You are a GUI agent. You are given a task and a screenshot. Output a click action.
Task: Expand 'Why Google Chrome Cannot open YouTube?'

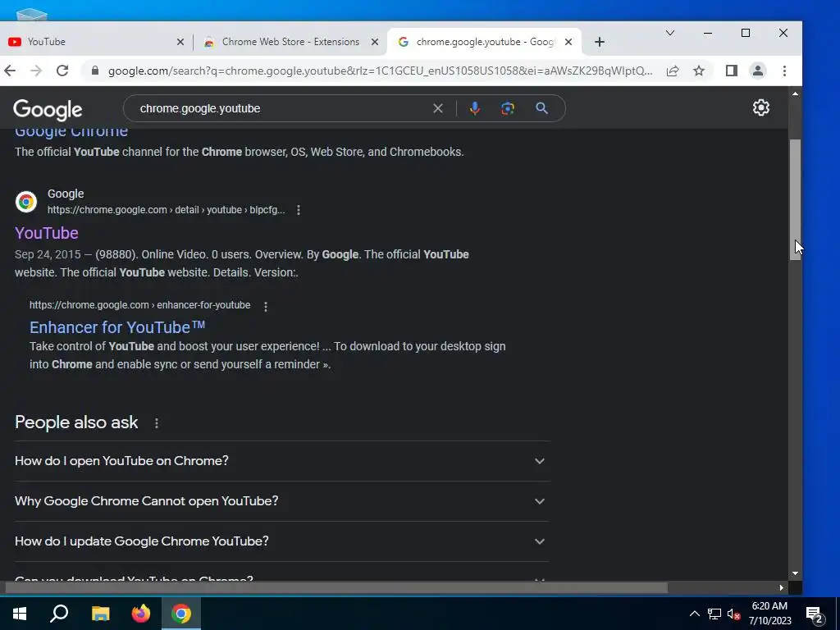(x=282, y=501)
